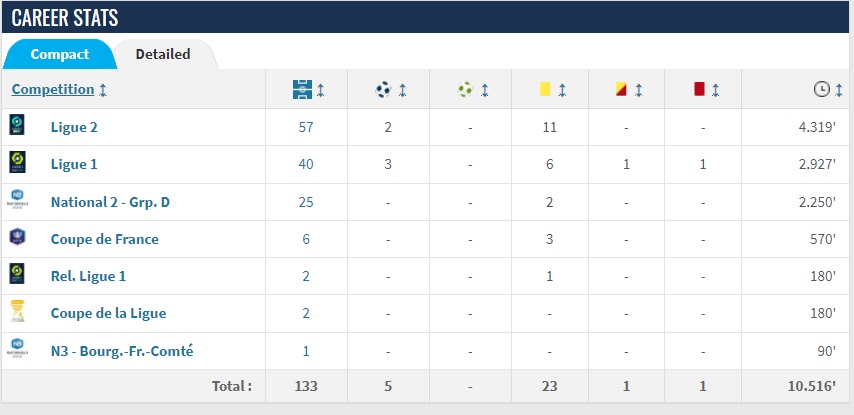Click the Ligue 2 appearances value 57
Viewport: 854px width, 415px height.
click(x=306, y=127)
